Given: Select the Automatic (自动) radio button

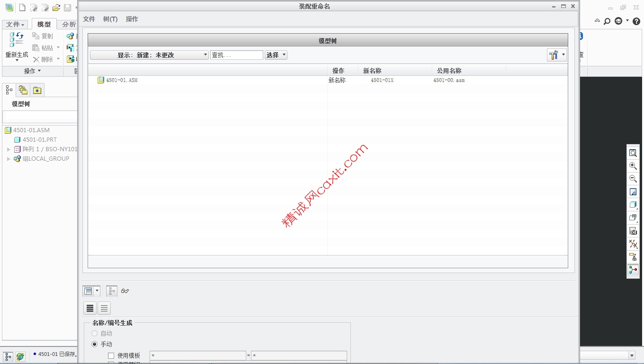Looking at the screenshot, I should [x=95, y=333].
